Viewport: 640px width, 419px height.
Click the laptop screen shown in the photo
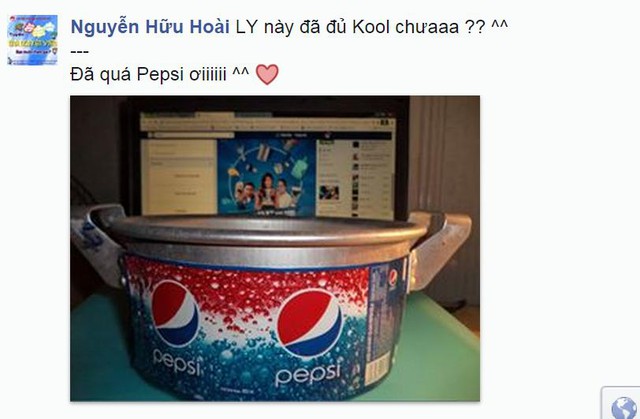pos(267,163)
